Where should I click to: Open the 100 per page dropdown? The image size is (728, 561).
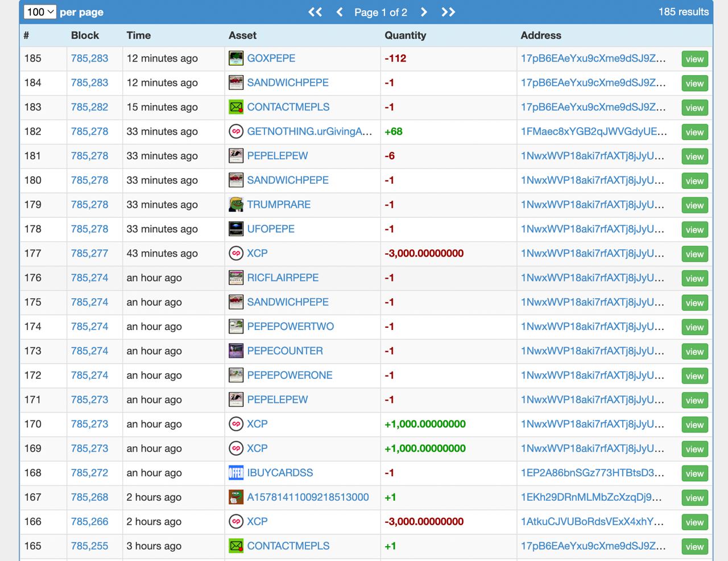[x=40, y=12]
